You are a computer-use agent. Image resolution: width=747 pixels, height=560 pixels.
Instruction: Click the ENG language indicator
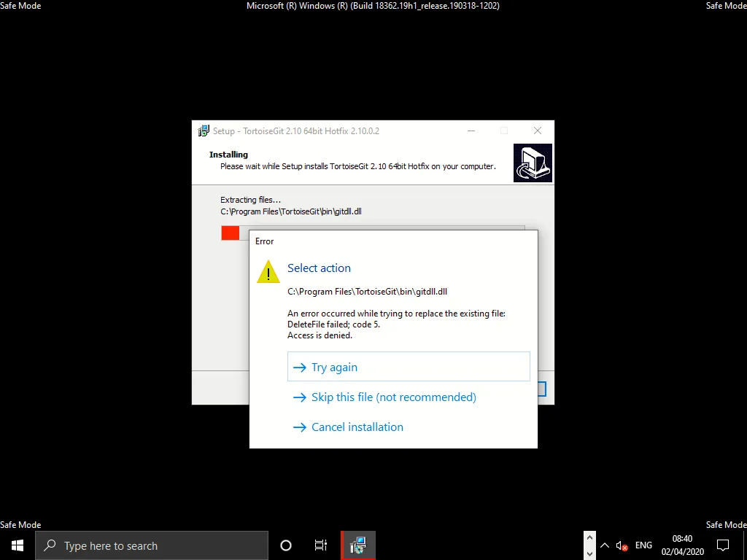643,545
